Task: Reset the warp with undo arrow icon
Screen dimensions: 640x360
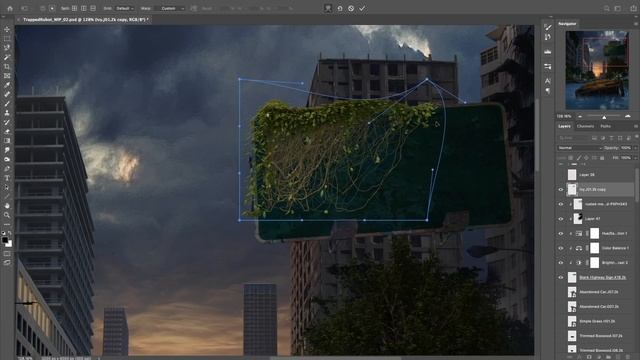Action: click(x=340, y=8)
